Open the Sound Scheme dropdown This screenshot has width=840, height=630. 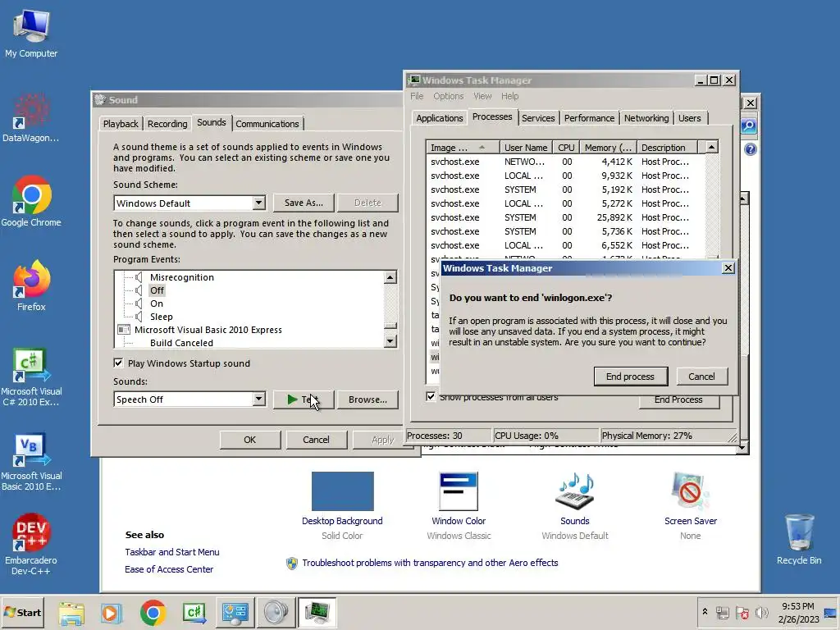[x=258, y=203]
